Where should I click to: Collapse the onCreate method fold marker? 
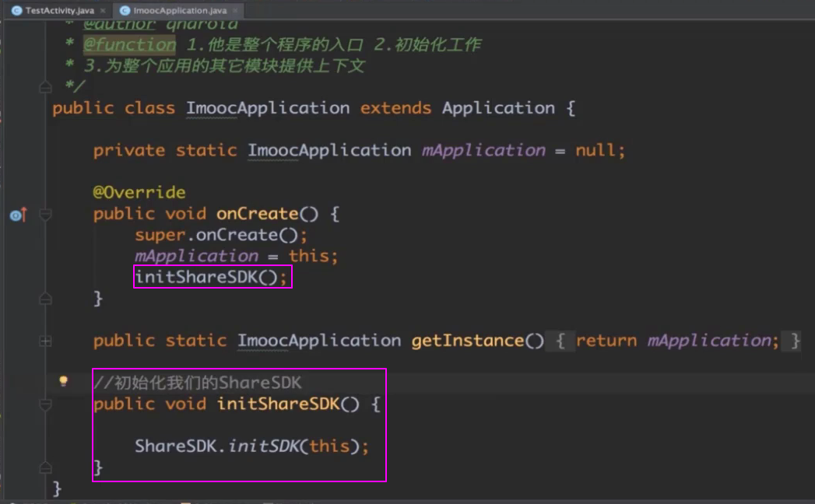click(45, 214)
